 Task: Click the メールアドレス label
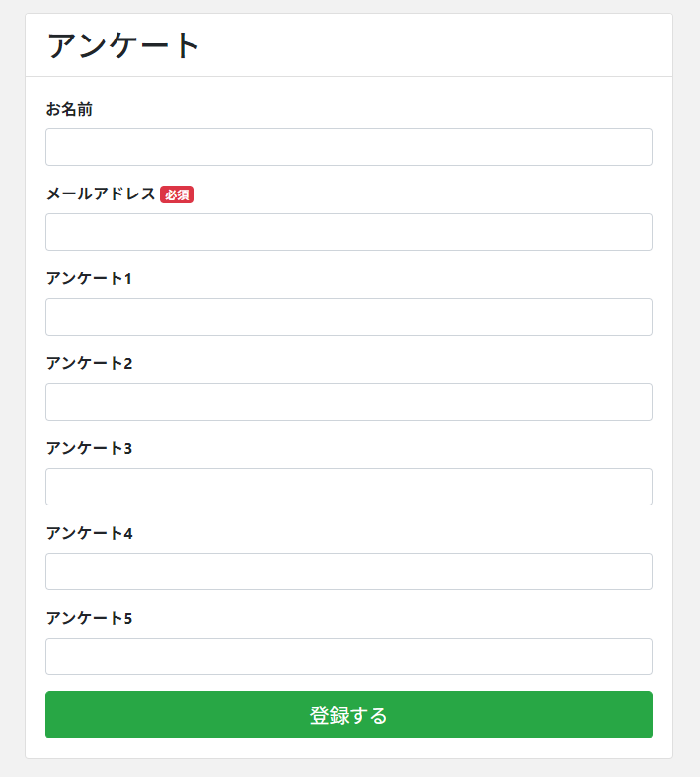pos(101,194)
